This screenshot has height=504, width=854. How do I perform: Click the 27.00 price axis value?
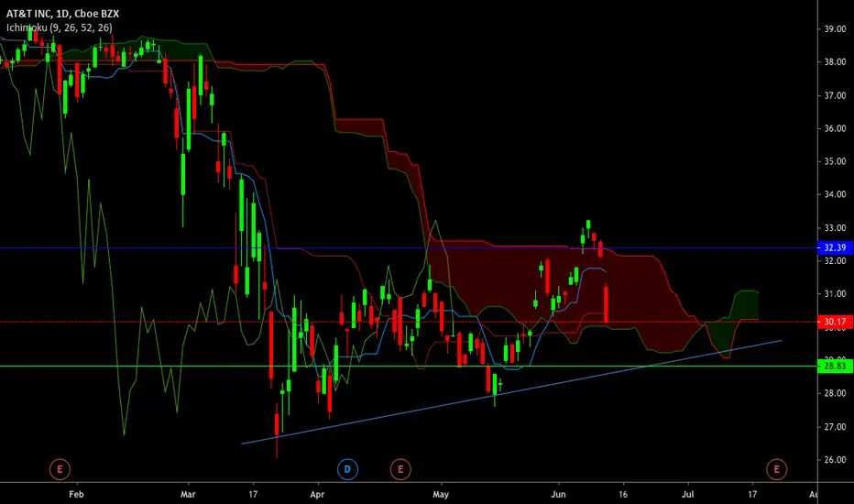[835, 427]
